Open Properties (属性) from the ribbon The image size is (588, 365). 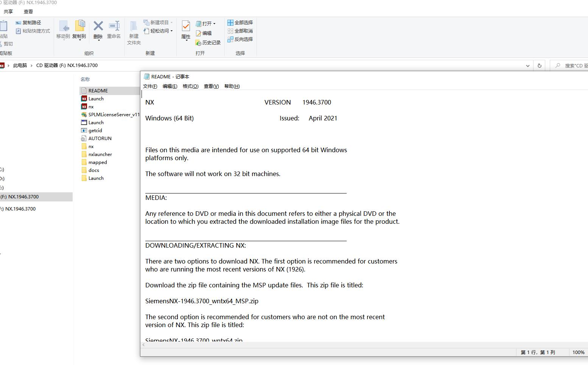pos(186,30)
